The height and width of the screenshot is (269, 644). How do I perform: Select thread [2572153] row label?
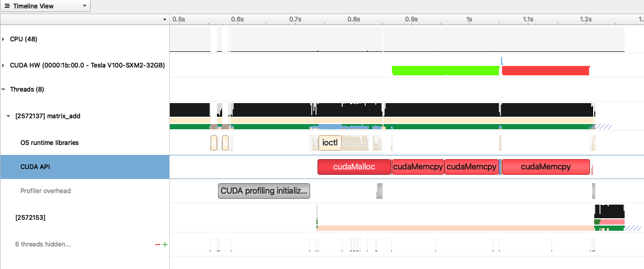point(30,217)
